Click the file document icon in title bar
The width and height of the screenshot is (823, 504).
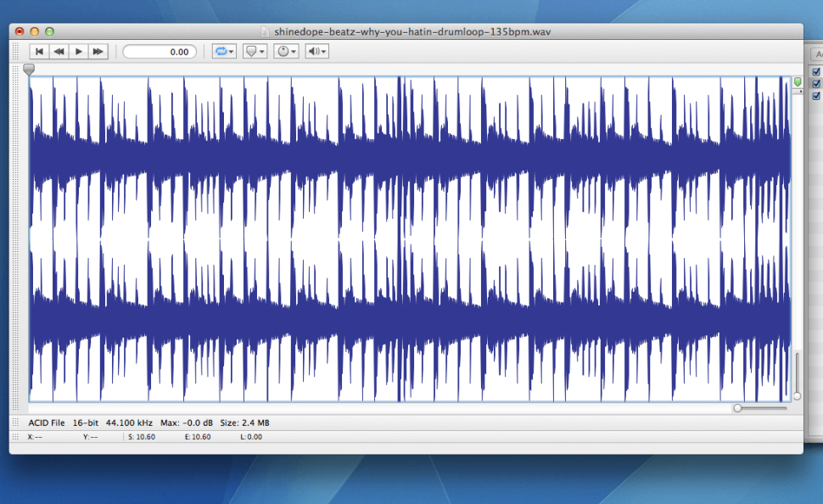coord(265,31)
